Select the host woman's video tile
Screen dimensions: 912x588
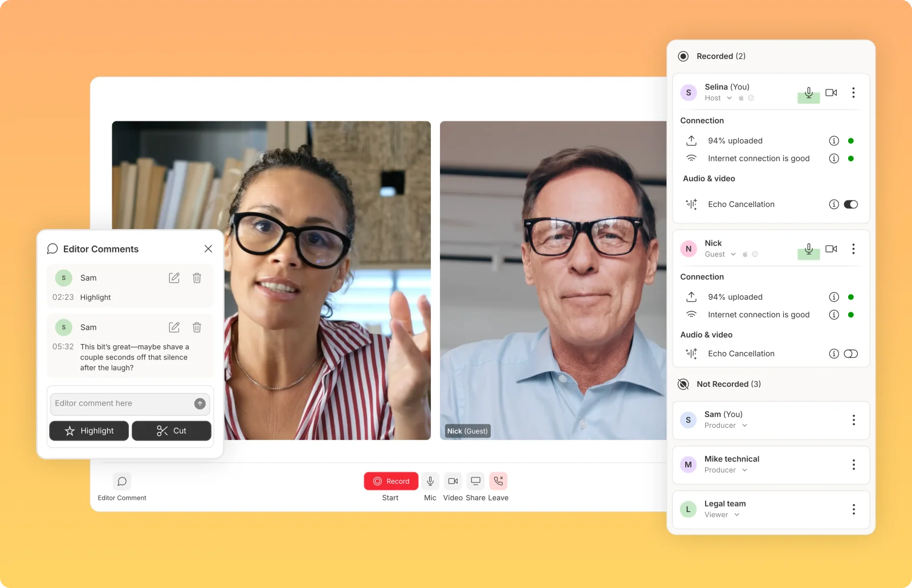tap(271, 280)
